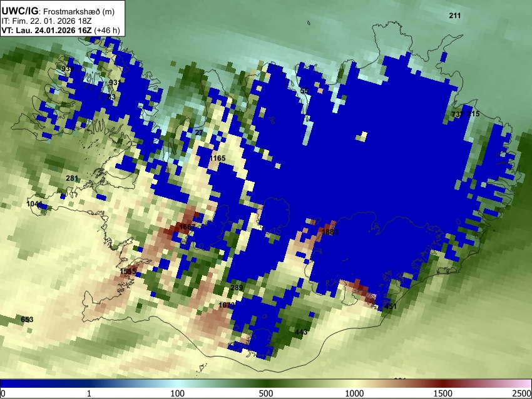Image resolution: width=532 pixels, height=399 pixels.
Task: Click the 443 value label on map
Action: 301,332
